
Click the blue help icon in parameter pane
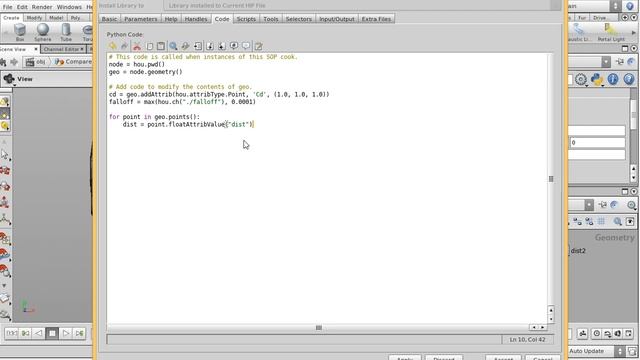coord(629,79)
